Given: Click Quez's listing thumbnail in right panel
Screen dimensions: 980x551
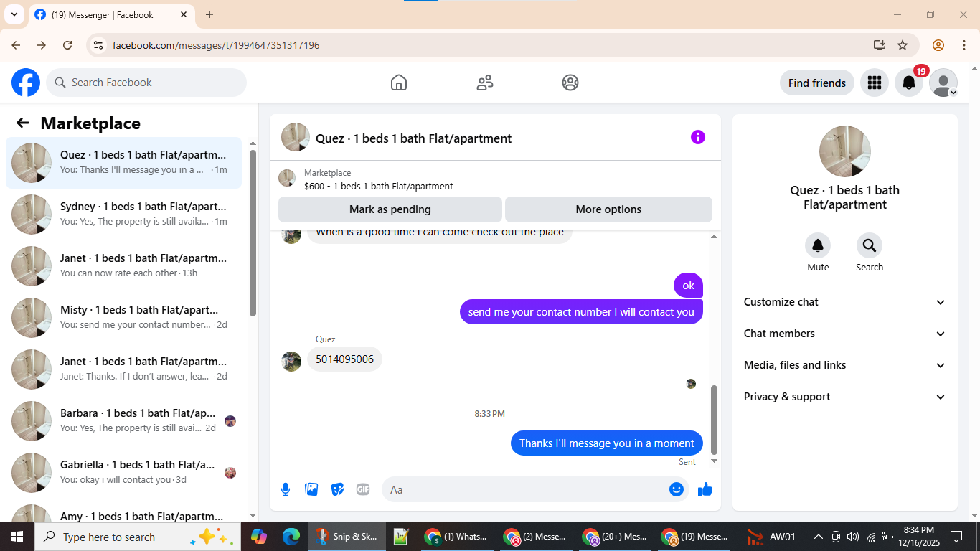Looking at the screenshot, I should (x=845, y=151).
